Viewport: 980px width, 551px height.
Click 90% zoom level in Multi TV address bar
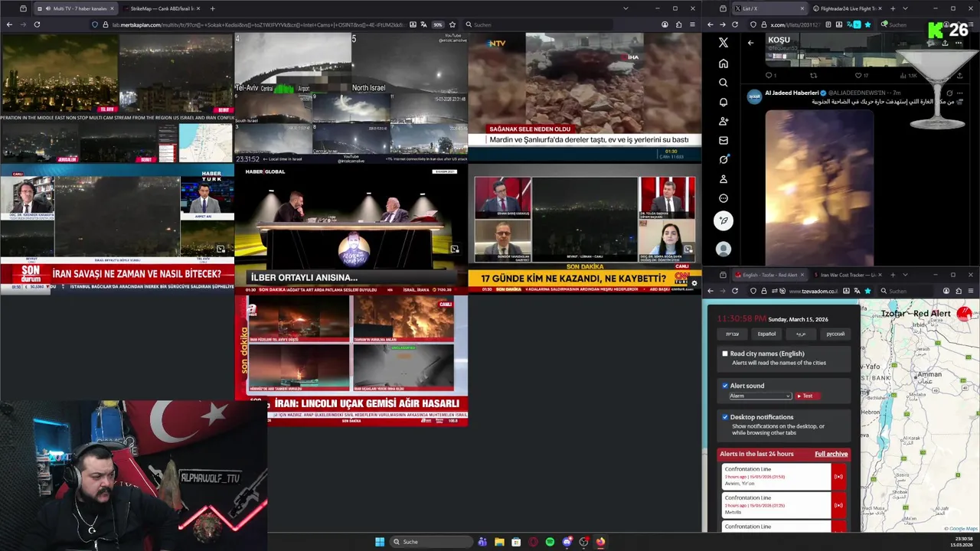coord(438,24)
